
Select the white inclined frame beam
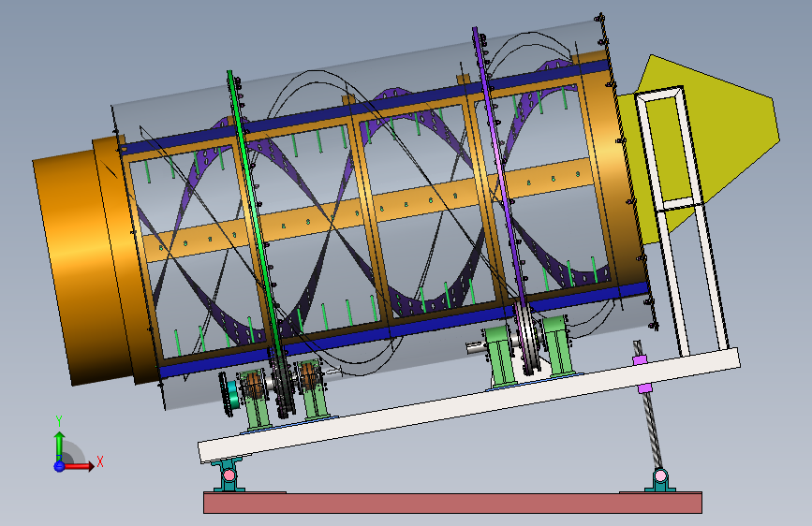[468, 405]
